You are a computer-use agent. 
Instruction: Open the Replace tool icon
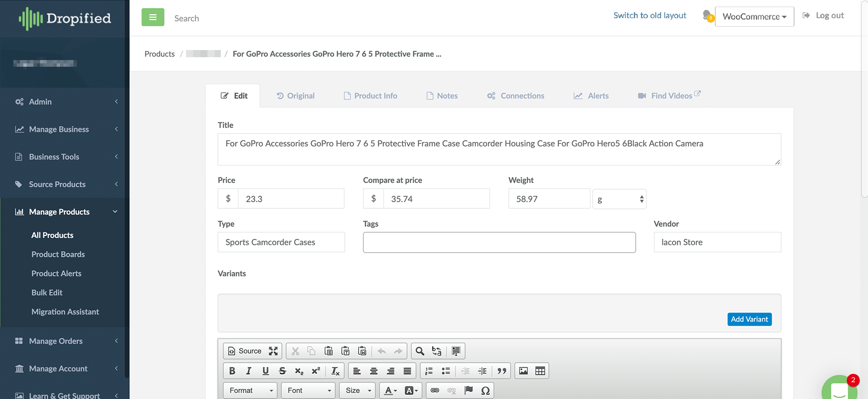[436, 351]
